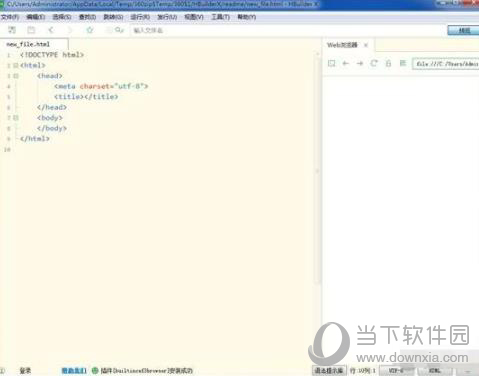Close the Web浏览器 tab
Viewport: 479px width, 376px height.
pos(366,45)
